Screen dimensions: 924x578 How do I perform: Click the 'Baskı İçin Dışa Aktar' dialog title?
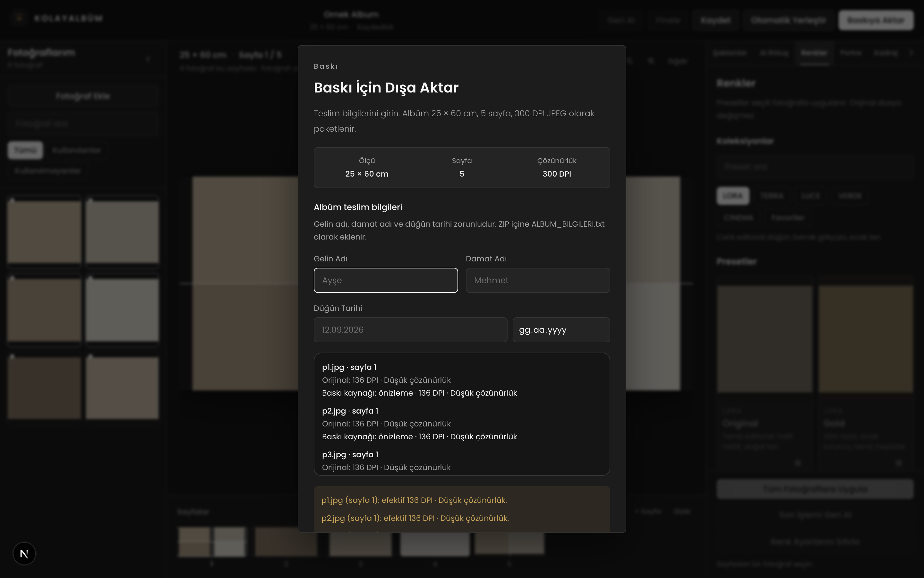pyautogui.click(x=386, y=88)
